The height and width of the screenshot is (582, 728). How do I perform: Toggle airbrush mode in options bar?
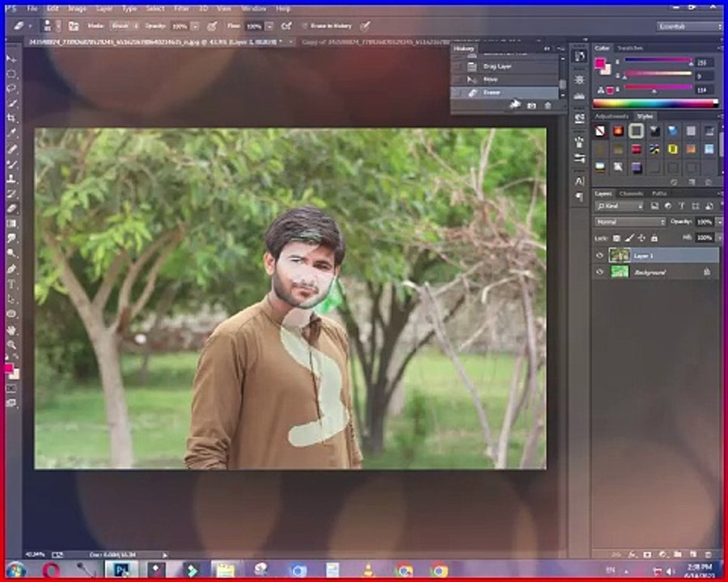(286, 27)
